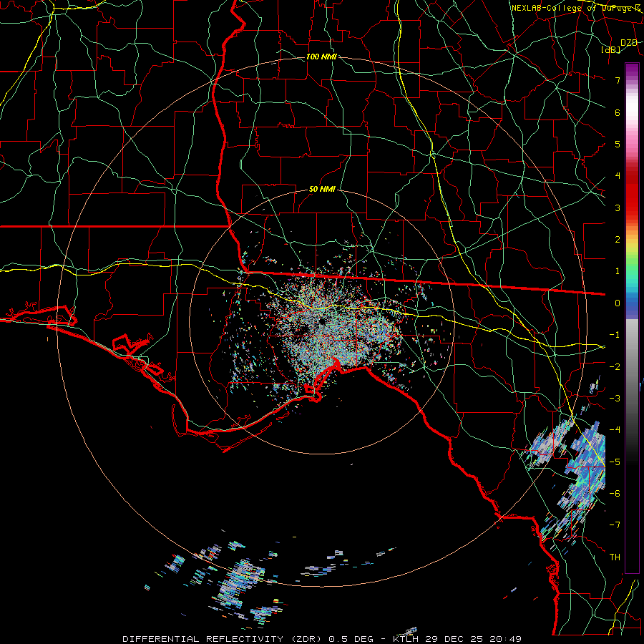Click the "4" value on color scale
Viewport: 644px width, 644px height.
pyautogui.click(x=618, y=176)
